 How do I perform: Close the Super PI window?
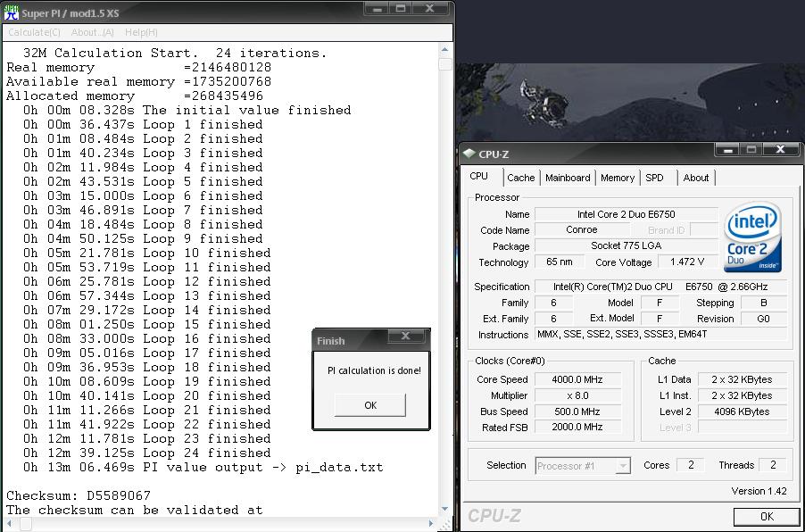pyautogui.click(x=430, y=8)
